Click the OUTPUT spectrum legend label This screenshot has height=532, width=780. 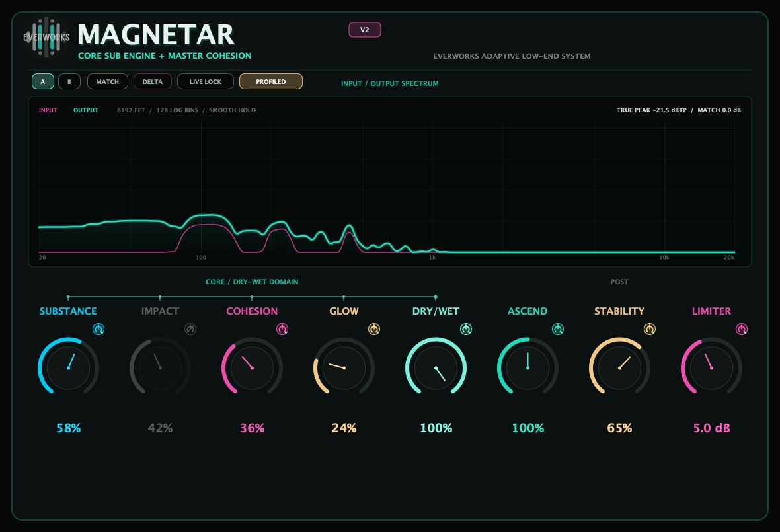coord(86,110)
